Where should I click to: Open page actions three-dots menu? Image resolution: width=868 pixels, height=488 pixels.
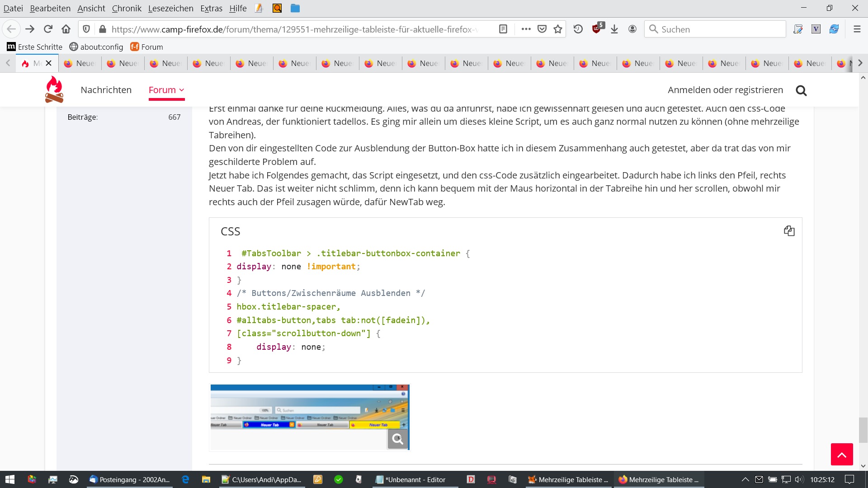tap(526, 29)
